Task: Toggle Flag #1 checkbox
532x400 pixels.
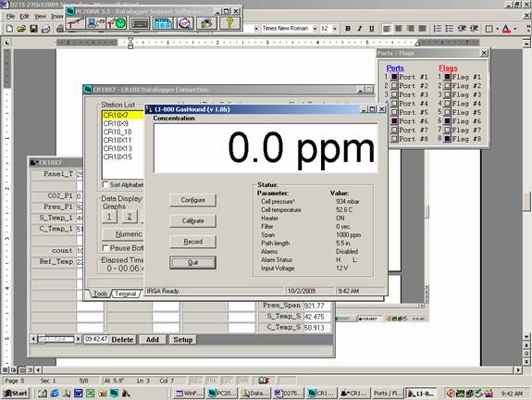Action: 448,77
